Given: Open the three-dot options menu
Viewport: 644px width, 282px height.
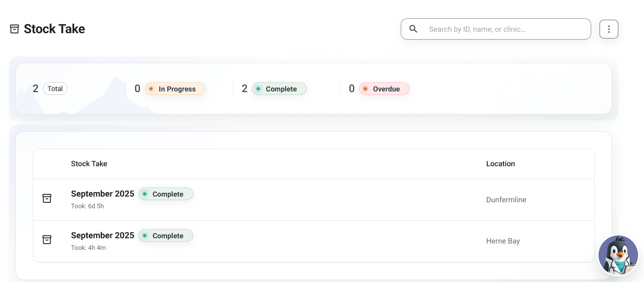Looking at the screenshot, I should pyautogui.click(x=608, y=29).
